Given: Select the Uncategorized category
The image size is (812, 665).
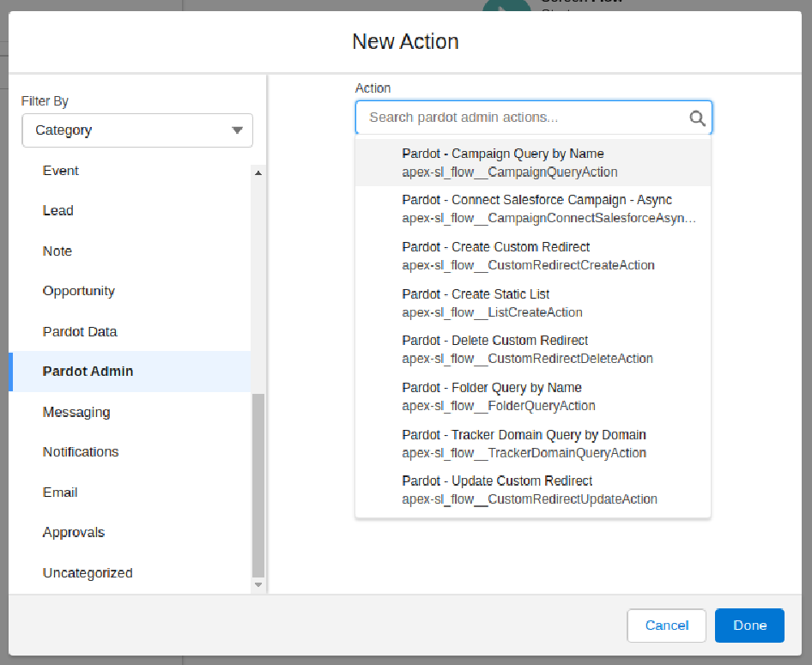Looking at the screenshot, I should click(x=87, y=572).
